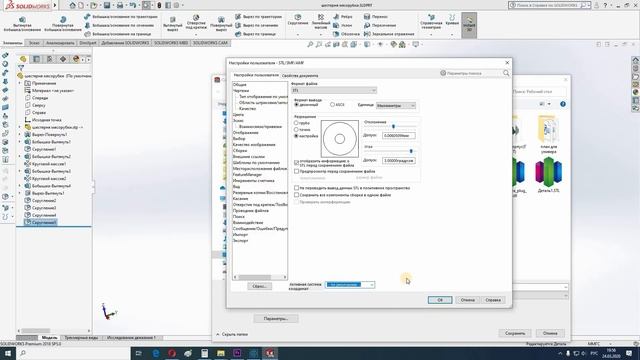Select the custom (настройка) resolution radio
Screen dimensions: 640x360
(x=297, y=136)
